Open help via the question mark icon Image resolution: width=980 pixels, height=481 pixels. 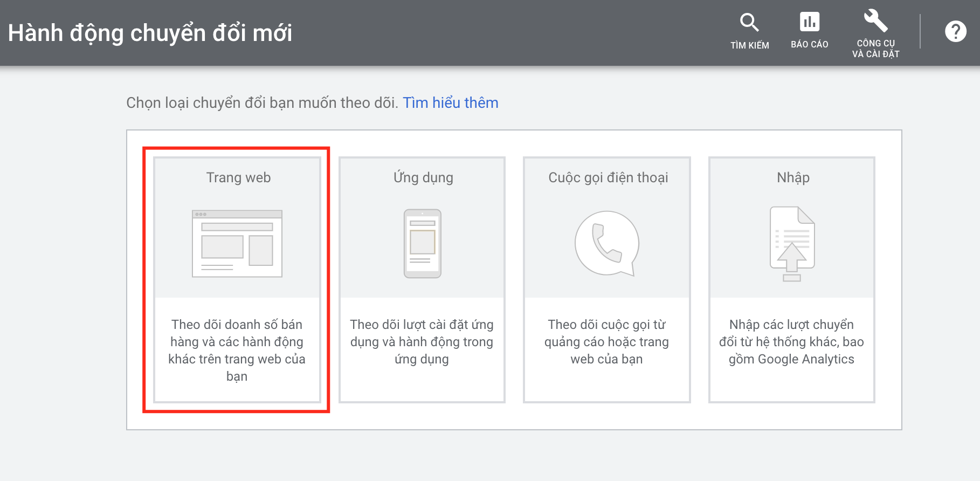pyautogui.click(x=955, y=31)
